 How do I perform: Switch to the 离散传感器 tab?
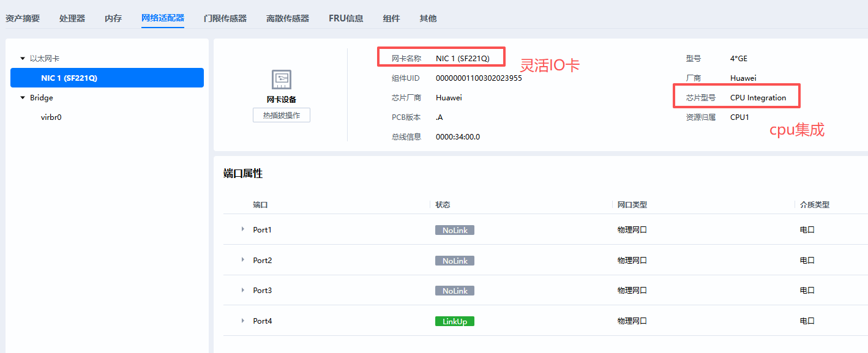click(288, 18)
